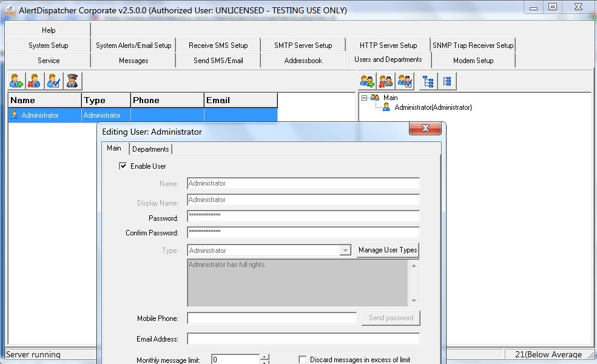Open the System Alerts/Email Setup tab
Screen dimensions: 597x364
point(133,45)
